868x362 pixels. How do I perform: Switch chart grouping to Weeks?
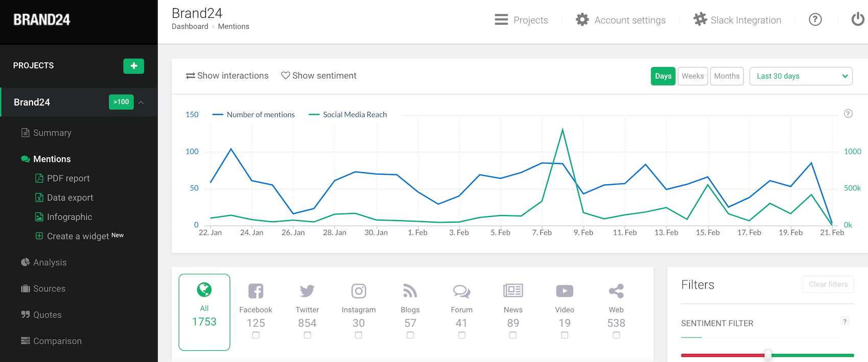[x=693, y=76]
